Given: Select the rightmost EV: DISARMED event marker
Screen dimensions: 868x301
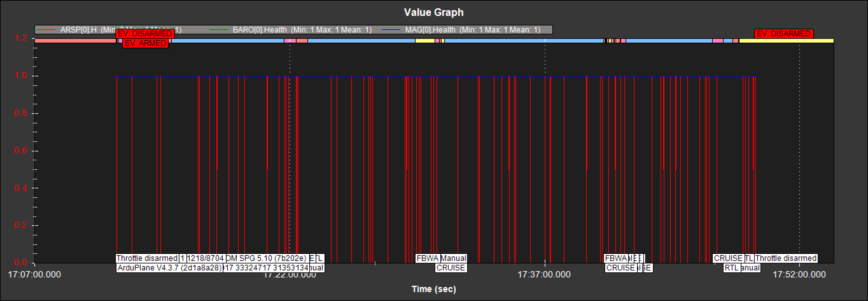Looking at the screenshot, I should (783, 34).
